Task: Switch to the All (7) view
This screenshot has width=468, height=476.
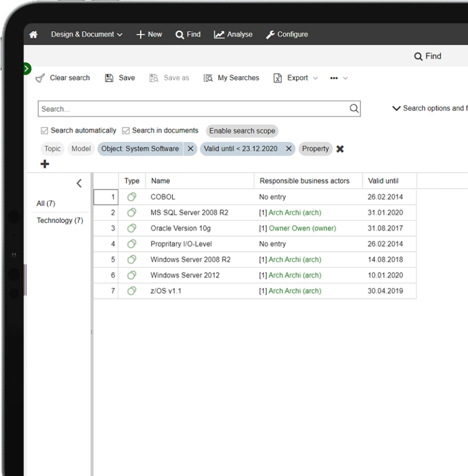Action: pos(46,203)
